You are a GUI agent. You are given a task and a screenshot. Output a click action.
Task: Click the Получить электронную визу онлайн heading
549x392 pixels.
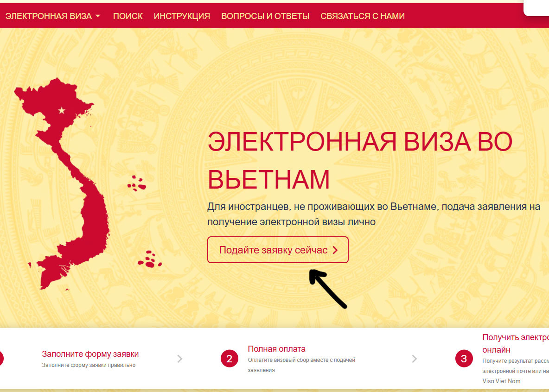(x=516, y=343)
